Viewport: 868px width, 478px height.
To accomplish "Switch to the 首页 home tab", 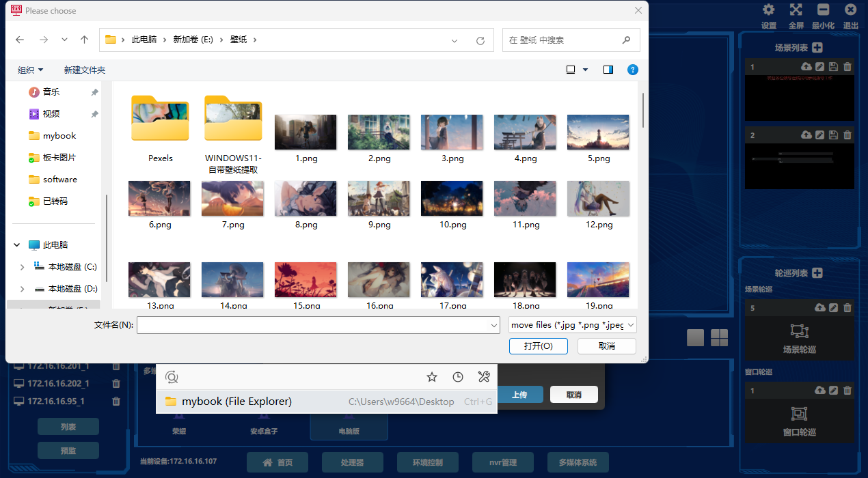I will [277, 462].
